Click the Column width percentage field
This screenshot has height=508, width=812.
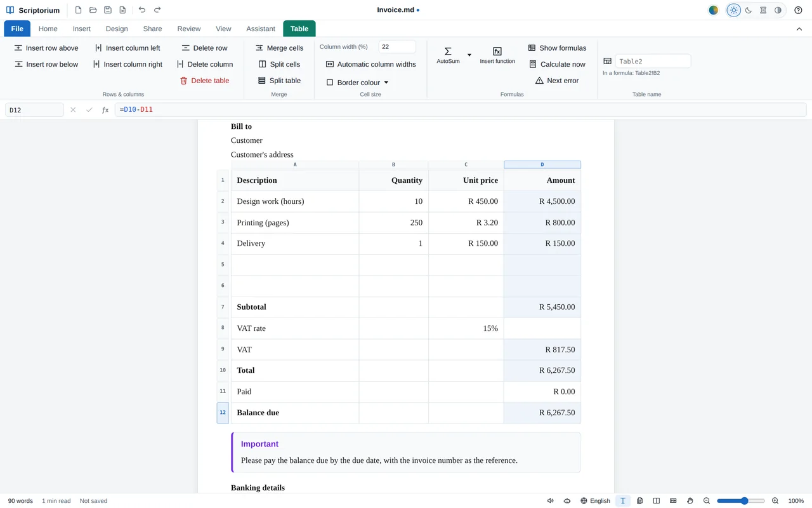[x=397, y=47]
